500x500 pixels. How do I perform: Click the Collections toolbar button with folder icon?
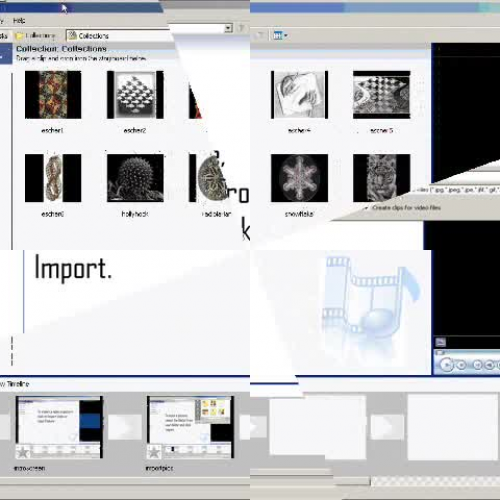coord(35,35)
